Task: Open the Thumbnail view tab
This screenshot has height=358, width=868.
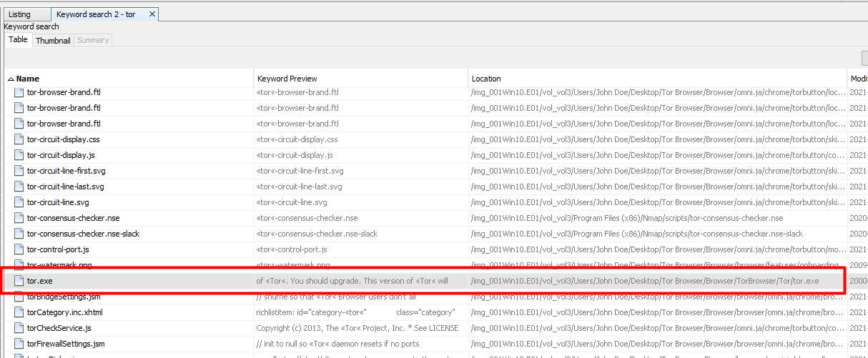Action: (x=53, y=41)
